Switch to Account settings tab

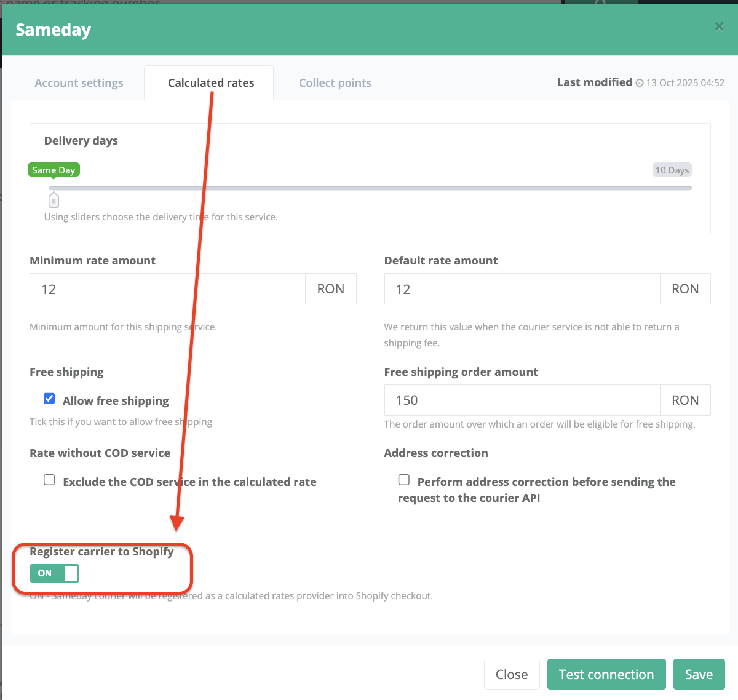click(79, 82)
